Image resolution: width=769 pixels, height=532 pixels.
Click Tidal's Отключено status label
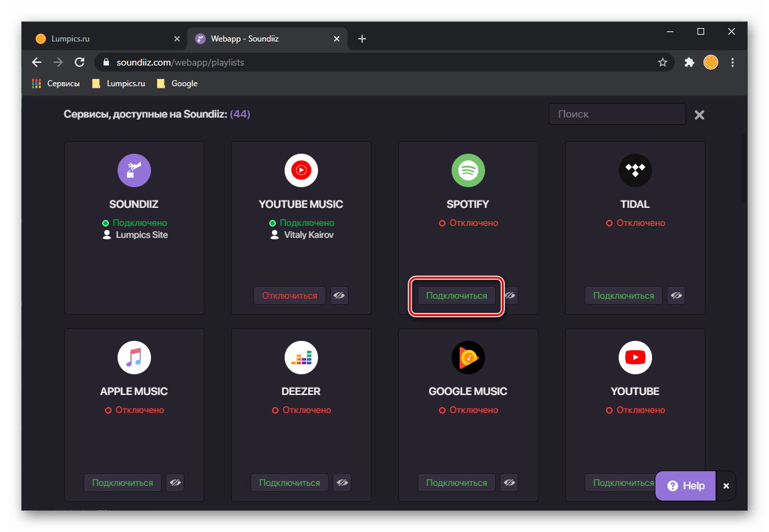click(x=641, y=223)
